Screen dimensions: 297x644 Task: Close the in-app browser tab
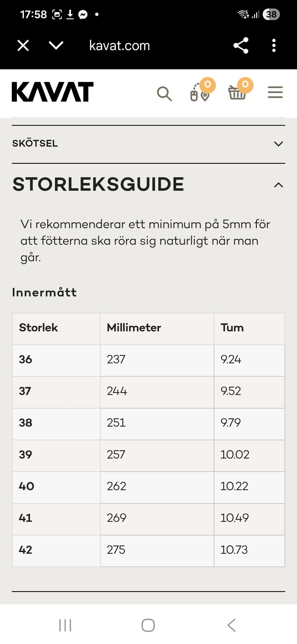pos(23,46)
